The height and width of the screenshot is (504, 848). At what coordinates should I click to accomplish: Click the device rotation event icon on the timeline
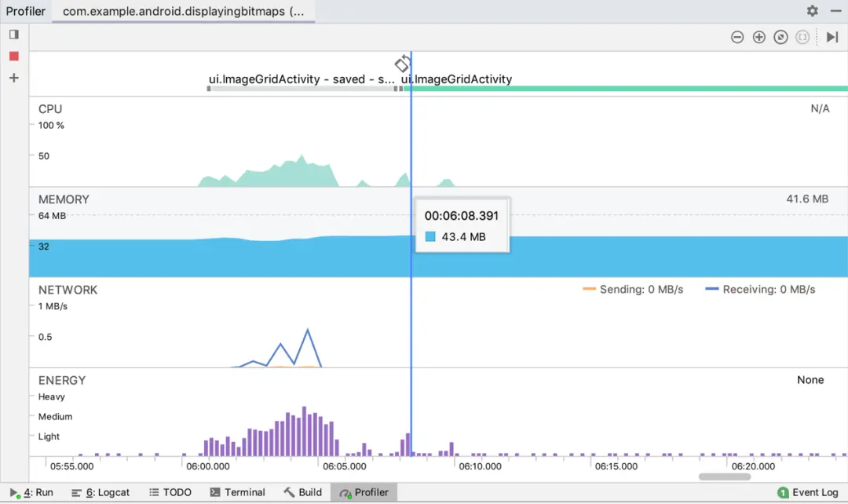click(x=402, y=64)
